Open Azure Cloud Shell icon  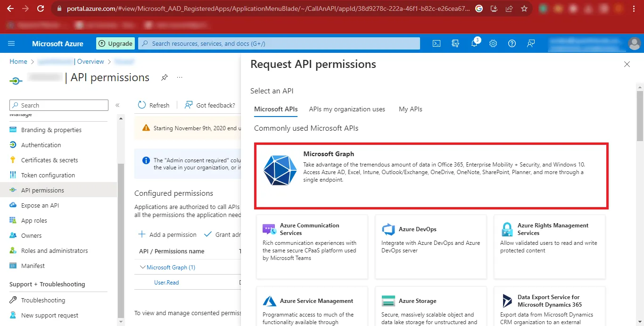click(x=437, y=43)
